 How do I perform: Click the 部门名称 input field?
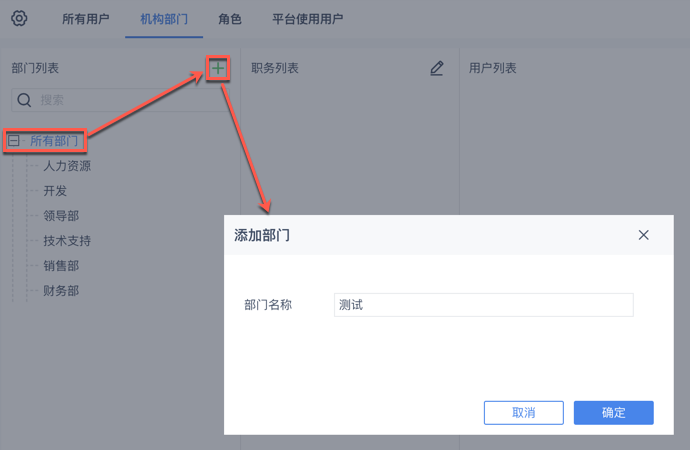click(x=484, y=305)
